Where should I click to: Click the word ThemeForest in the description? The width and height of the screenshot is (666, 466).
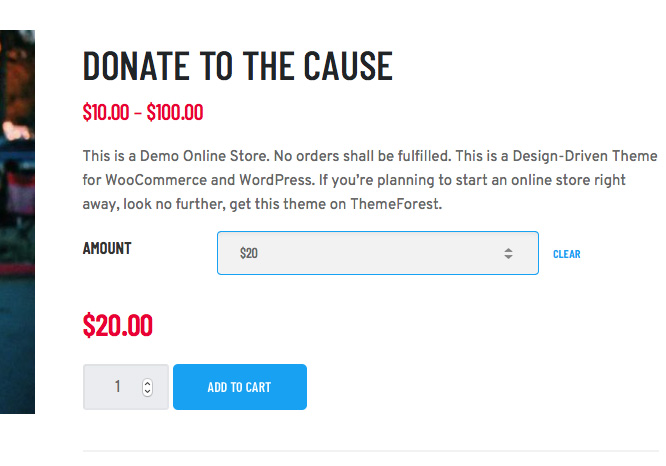pos(394,204)
